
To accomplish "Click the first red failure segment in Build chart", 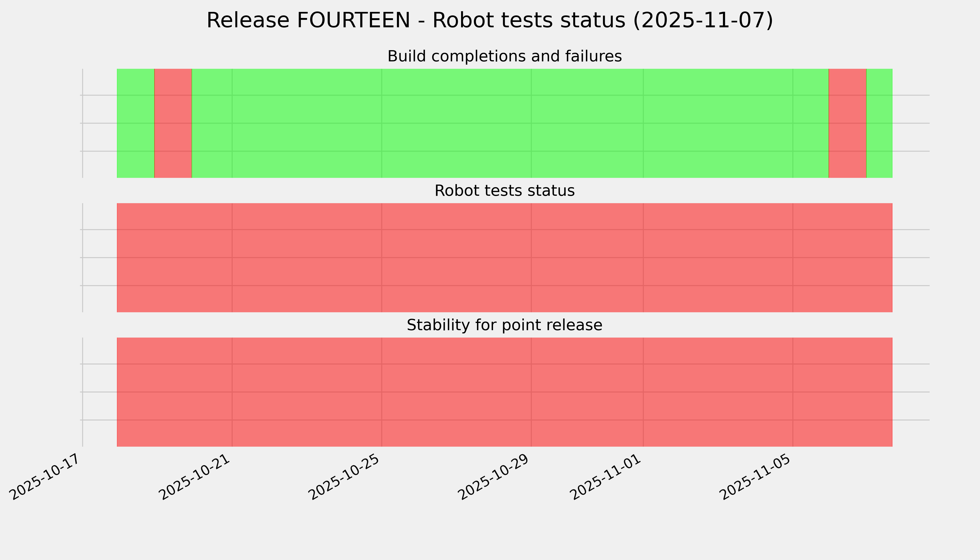I will click(x=173, y=123).
